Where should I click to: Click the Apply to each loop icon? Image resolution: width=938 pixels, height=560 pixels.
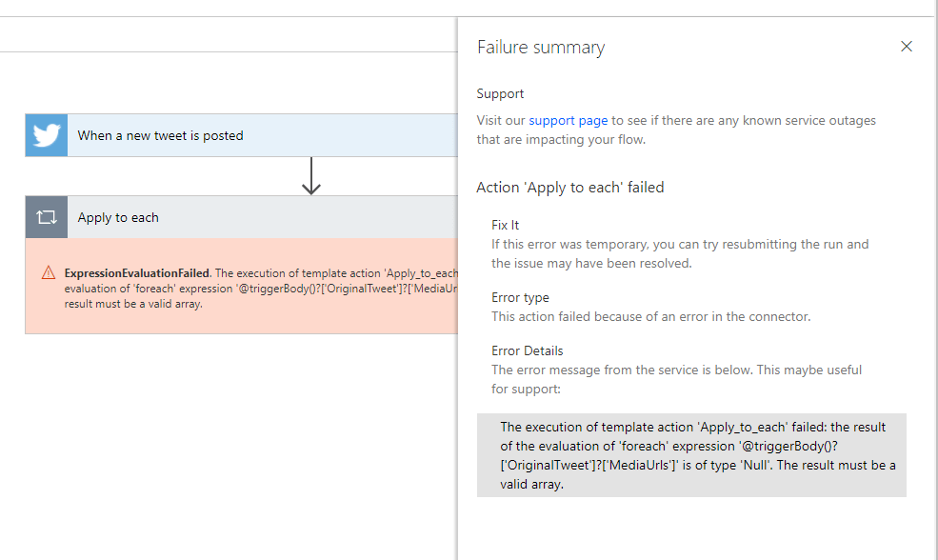(46, 217)
